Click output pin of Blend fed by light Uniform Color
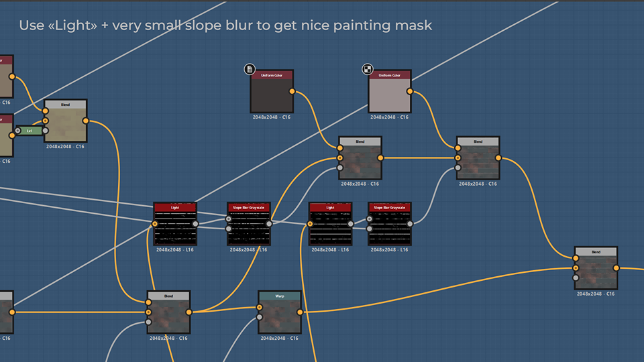 [498, 158]
